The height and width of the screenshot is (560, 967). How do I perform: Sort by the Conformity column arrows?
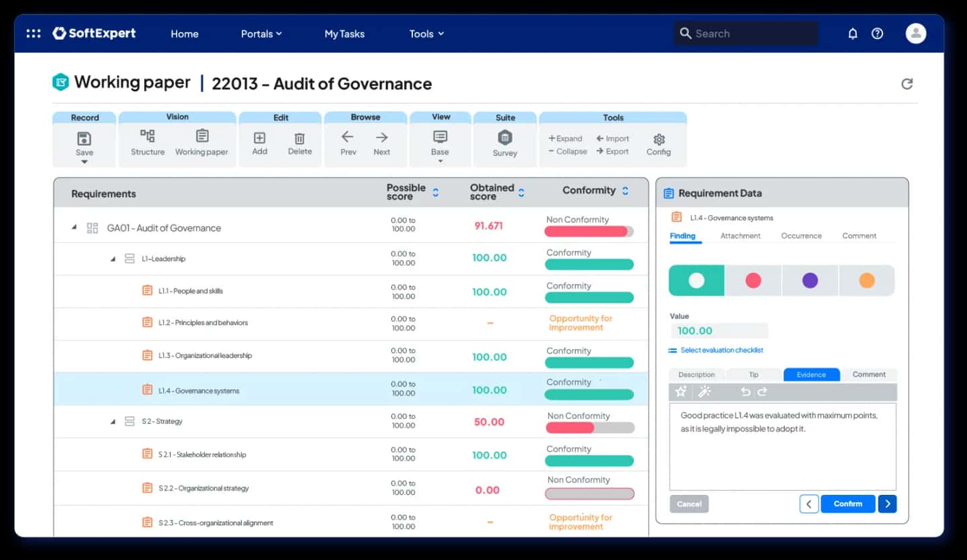(625, 191)
